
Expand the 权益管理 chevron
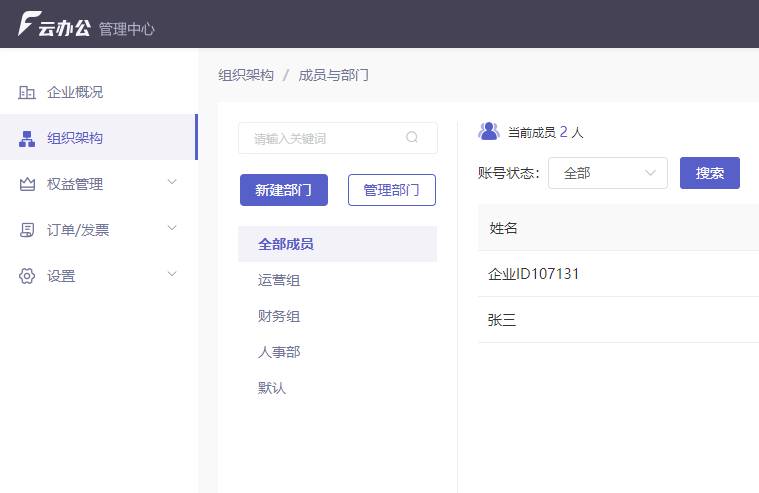pos(172,182)
